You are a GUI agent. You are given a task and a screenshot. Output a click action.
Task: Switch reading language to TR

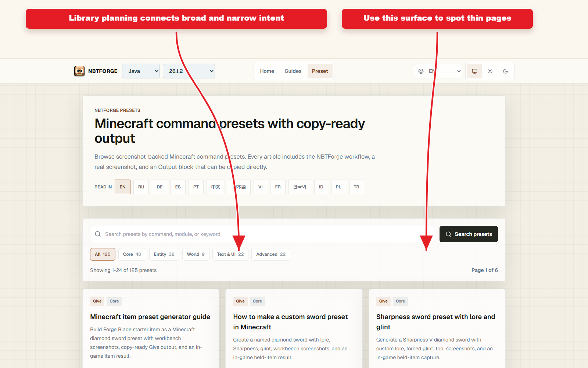click(356, 187)
